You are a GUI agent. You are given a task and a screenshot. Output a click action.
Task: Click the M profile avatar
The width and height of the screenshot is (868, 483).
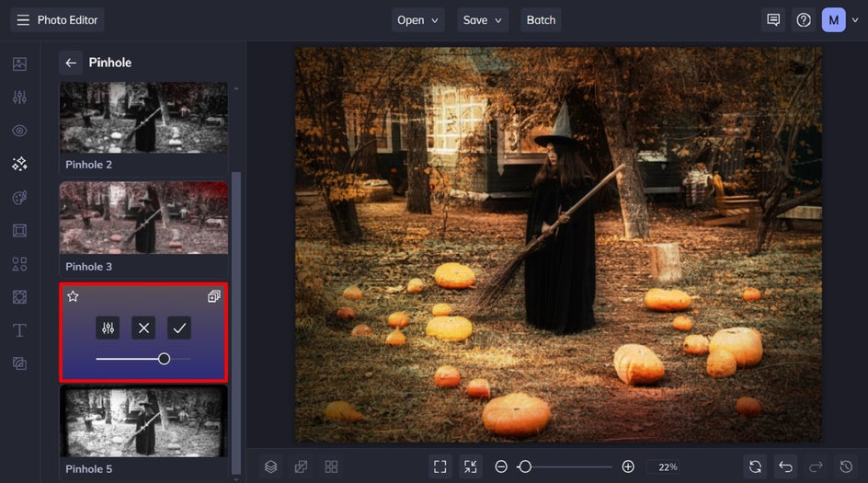coord(834,20)
